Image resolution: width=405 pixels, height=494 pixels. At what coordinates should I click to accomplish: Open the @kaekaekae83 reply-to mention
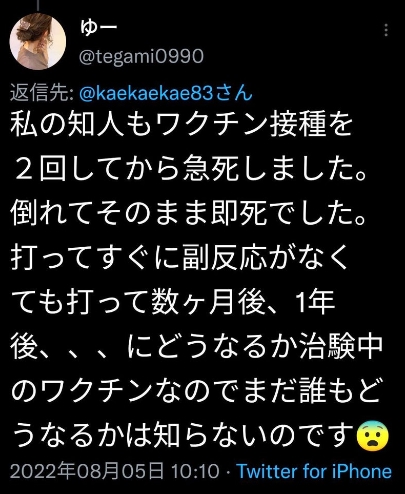146,93
